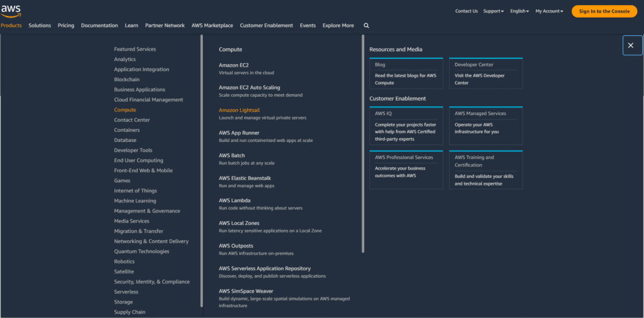Open the Explore More menu
This screenshot has width=644, height=318.
coord(338,25)
